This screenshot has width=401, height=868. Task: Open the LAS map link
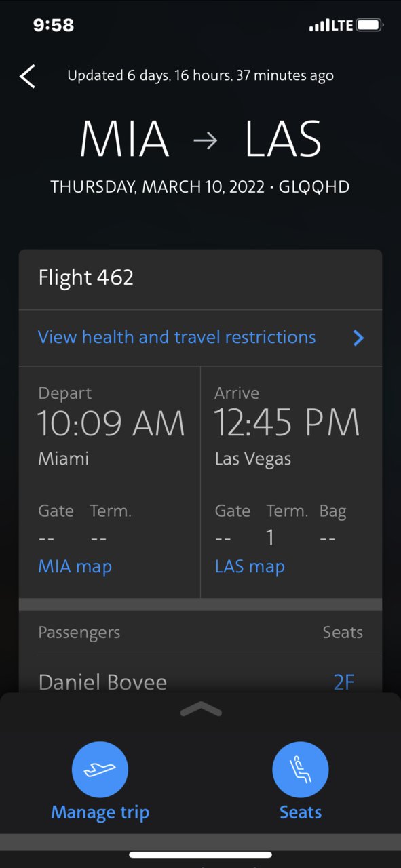coord(250,566)
